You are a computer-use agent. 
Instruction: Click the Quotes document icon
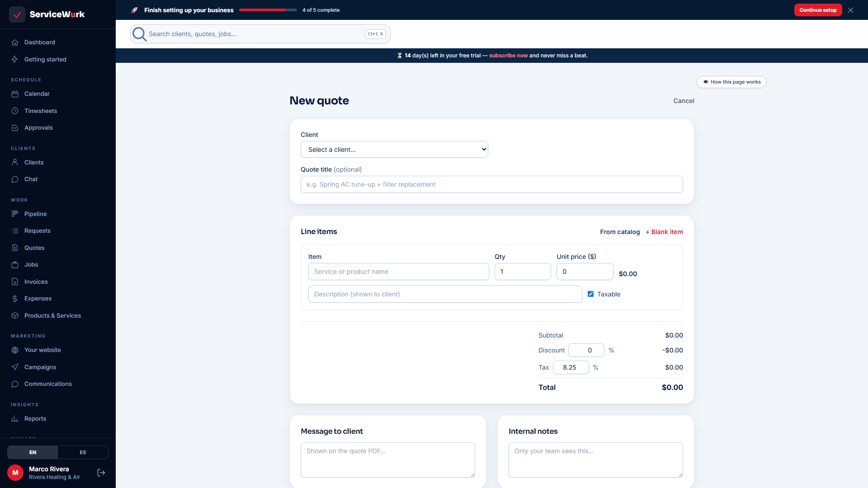(15, 248)
